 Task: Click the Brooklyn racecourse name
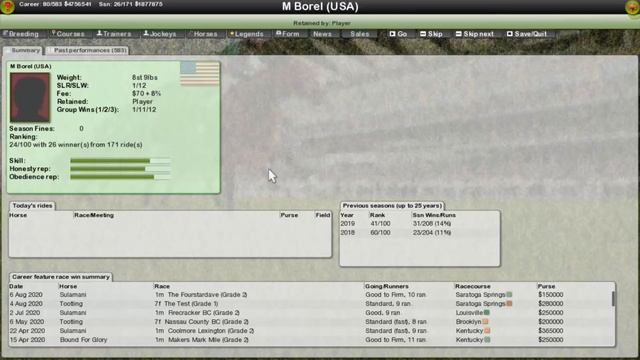469,322
